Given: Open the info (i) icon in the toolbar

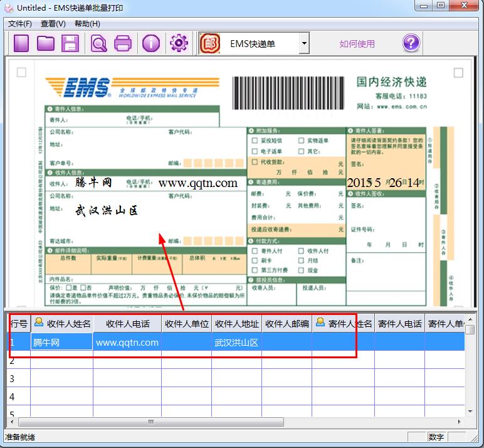Looking at the screenshot, I should tap(151, 43).
